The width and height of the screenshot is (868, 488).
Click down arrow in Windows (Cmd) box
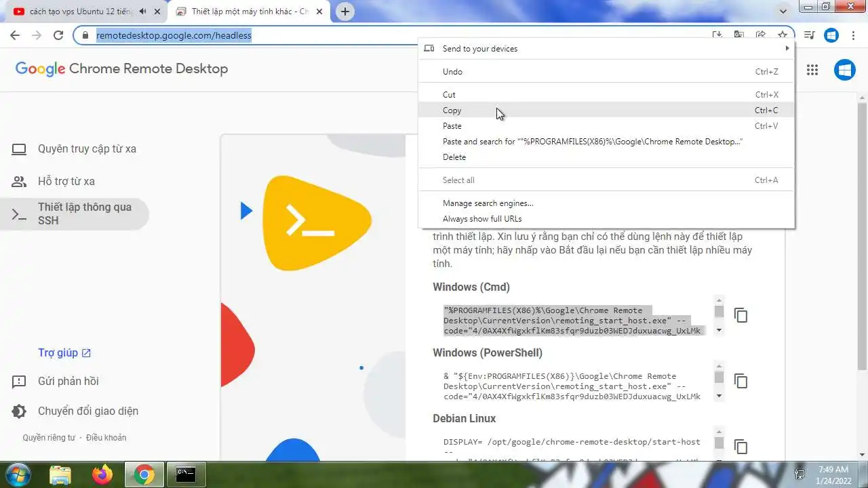[x=719, y=330]
